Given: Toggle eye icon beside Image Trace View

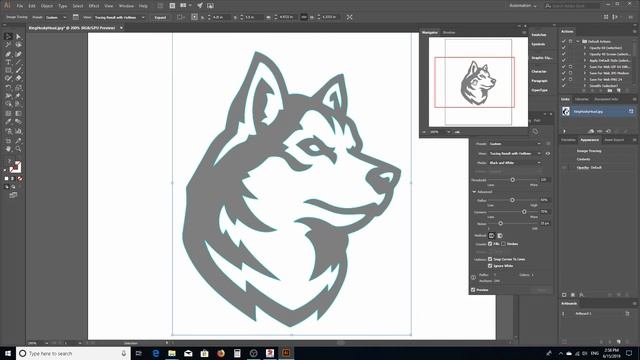Looking at the screenshot, I should tap(548, 153).
